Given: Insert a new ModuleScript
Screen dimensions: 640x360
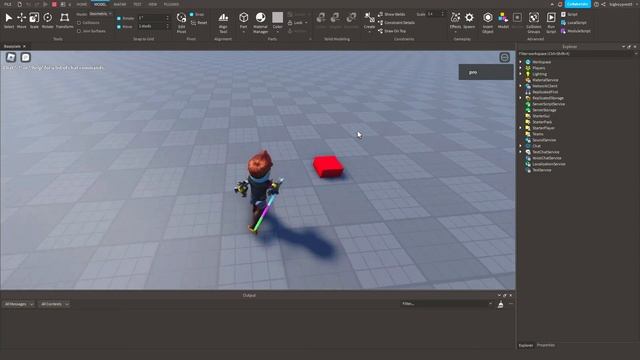Looking at the screenshot, I should 576,31.
